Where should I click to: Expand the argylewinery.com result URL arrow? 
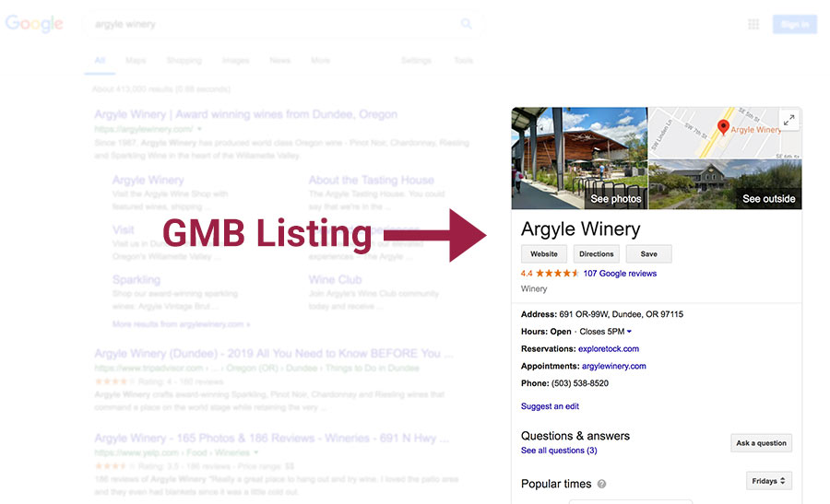[199, 129]
